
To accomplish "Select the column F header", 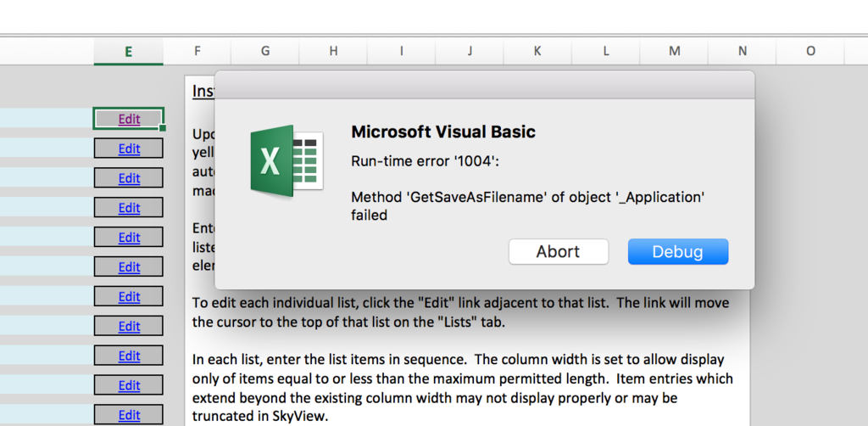I will pos(197,52).
